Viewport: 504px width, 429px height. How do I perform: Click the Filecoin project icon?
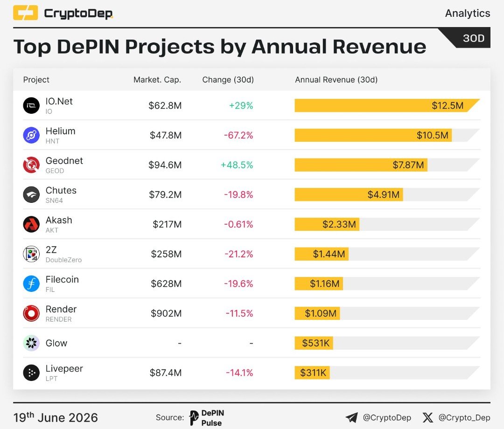(x=31, y=284)
